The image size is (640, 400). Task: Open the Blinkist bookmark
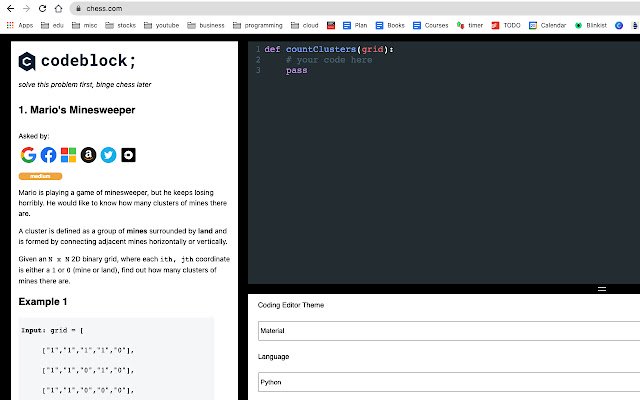coord(595,23)
